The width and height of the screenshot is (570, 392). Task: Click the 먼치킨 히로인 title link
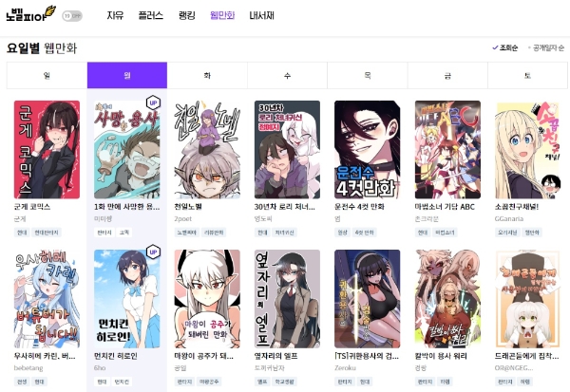click(116, 356)
